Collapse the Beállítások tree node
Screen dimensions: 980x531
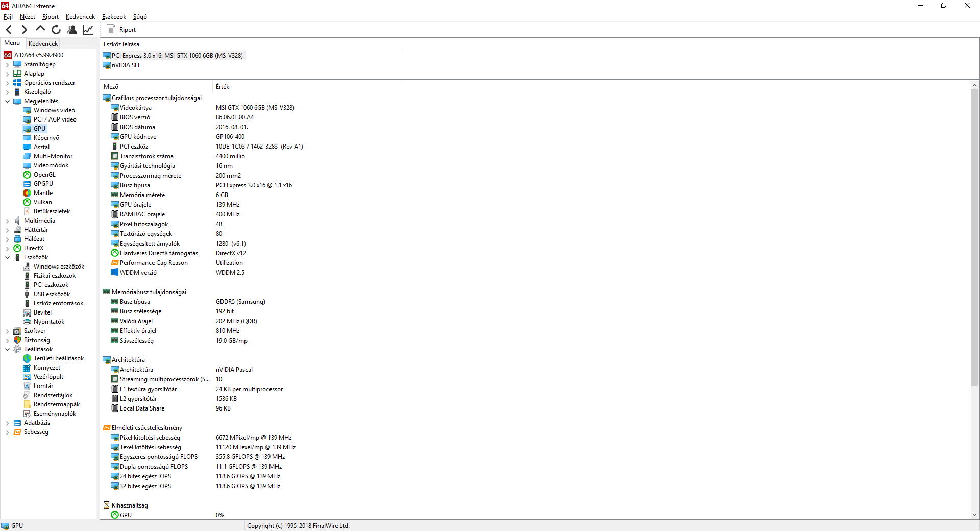pyautogui.click(x=7, y=349)
